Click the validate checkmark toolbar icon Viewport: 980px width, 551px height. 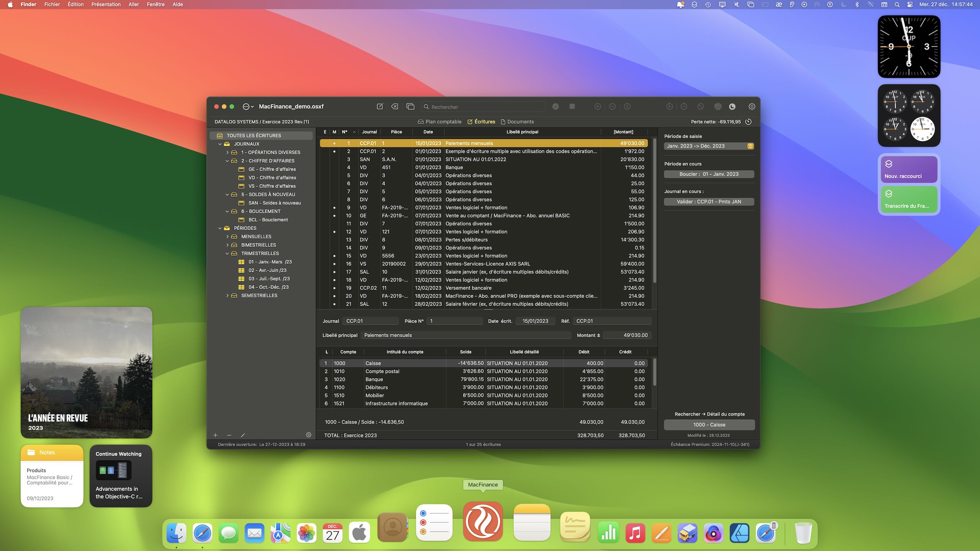(x=555, y=106)
